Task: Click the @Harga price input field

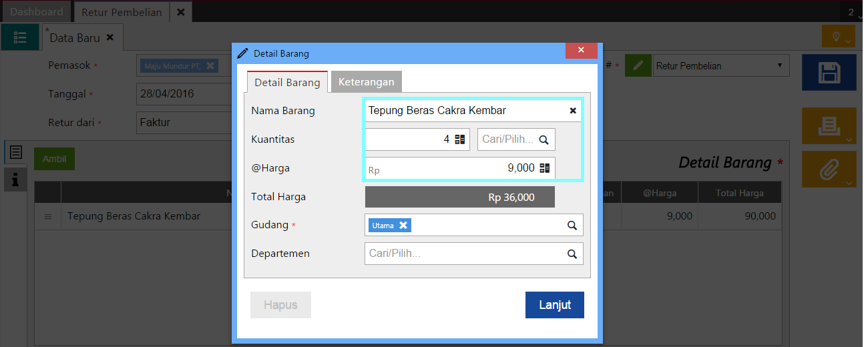Action: coord(454,168)
